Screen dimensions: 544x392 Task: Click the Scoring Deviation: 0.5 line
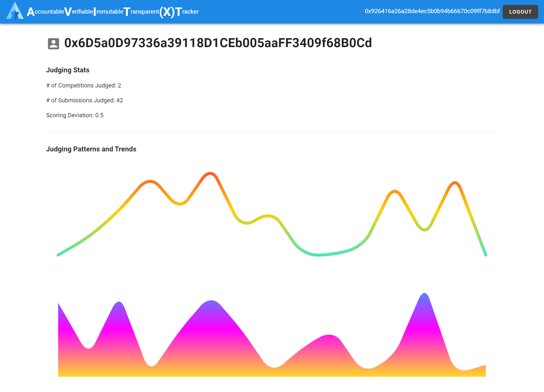[75, 115]
